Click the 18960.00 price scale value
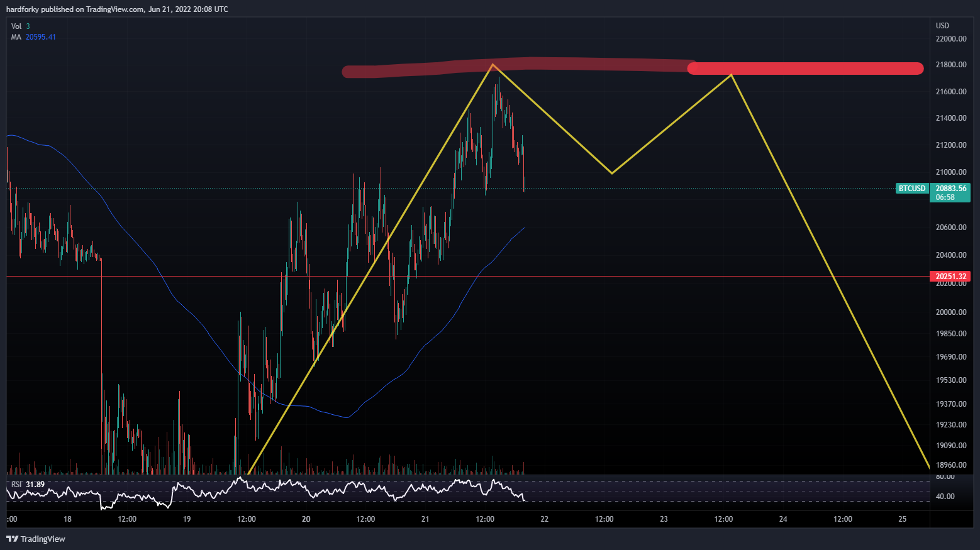This screenshot has height=550, width=980. (951, 465)
